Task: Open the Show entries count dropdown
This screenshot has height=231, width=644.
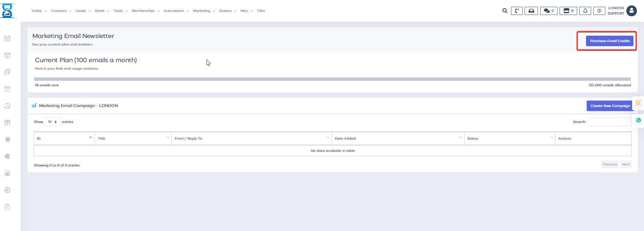Action: point(52,122)
